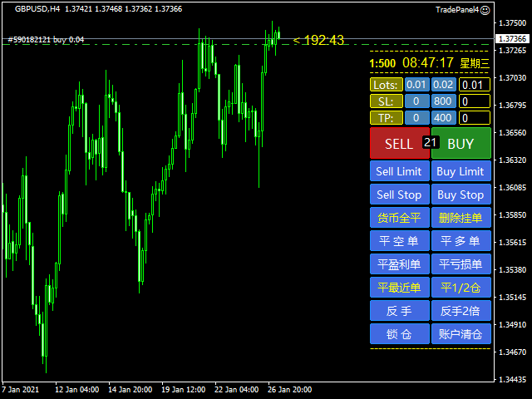Click the 反手2倍 reverse double button
This screenshot has width=532, height=399.
[x=461, y=311]
